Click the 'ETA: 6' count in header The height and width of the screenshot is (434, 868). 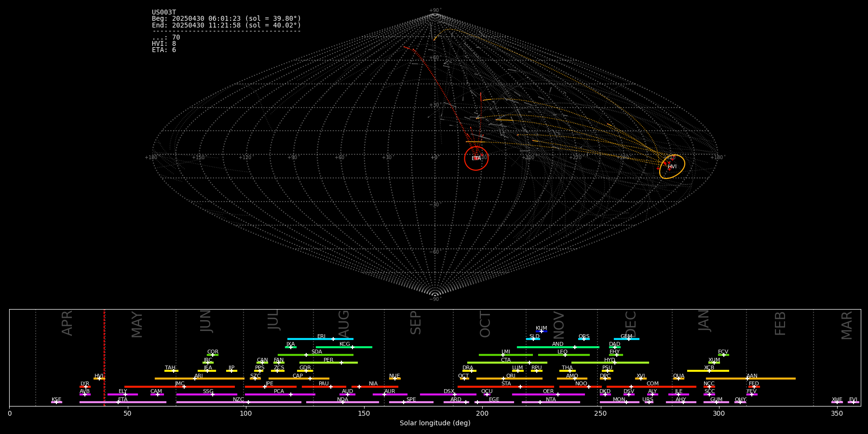[164, 50]
